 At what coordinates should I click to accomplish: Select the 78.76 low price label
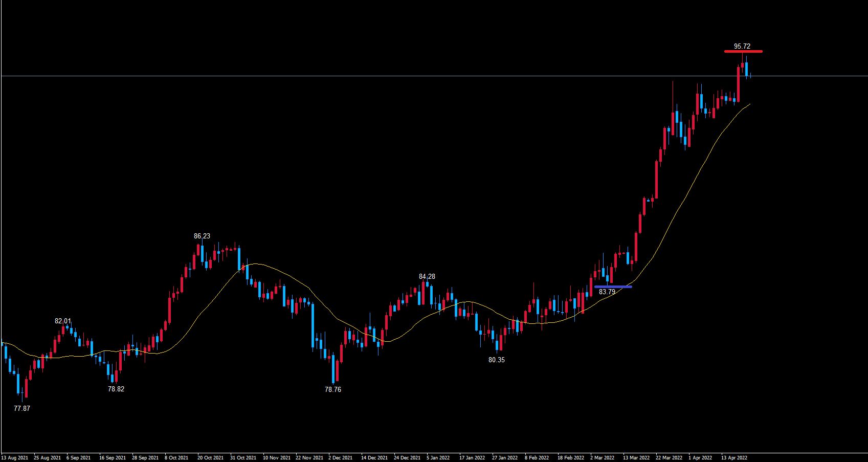(x=332, y=389)
